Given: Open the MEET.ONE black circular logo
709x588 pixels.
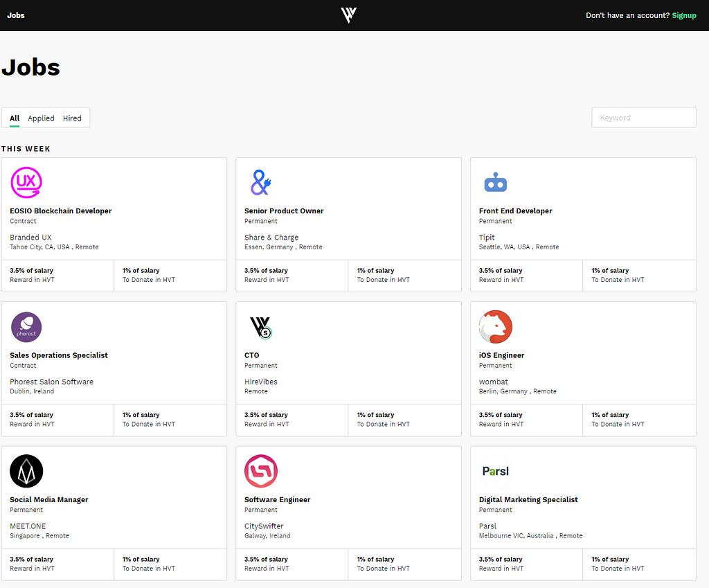Looking at the screenshot, I should click(26, 471).
